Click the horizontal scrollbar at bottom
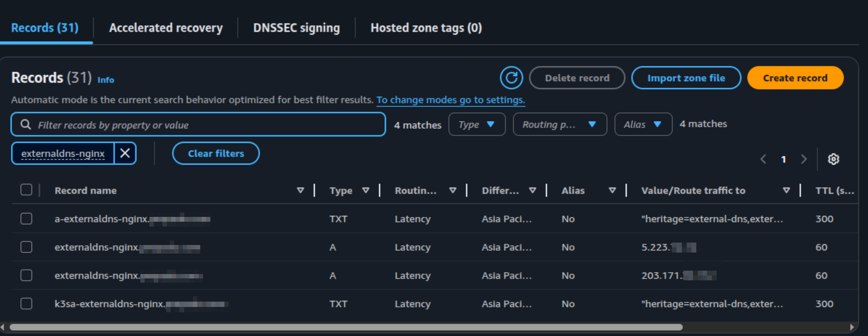Viewport: 868px width, 336px height. point(346,327)
